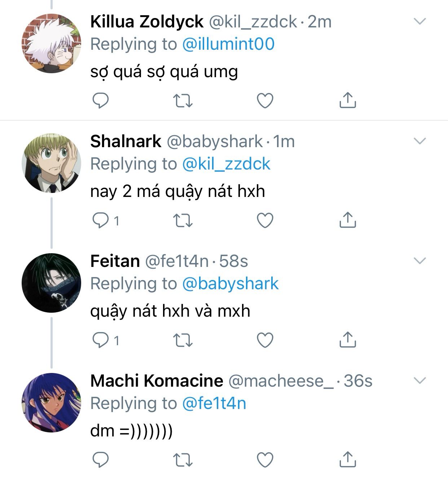
Task: Like Machi Komacine's tweet
Action: [x=265, y=460]
